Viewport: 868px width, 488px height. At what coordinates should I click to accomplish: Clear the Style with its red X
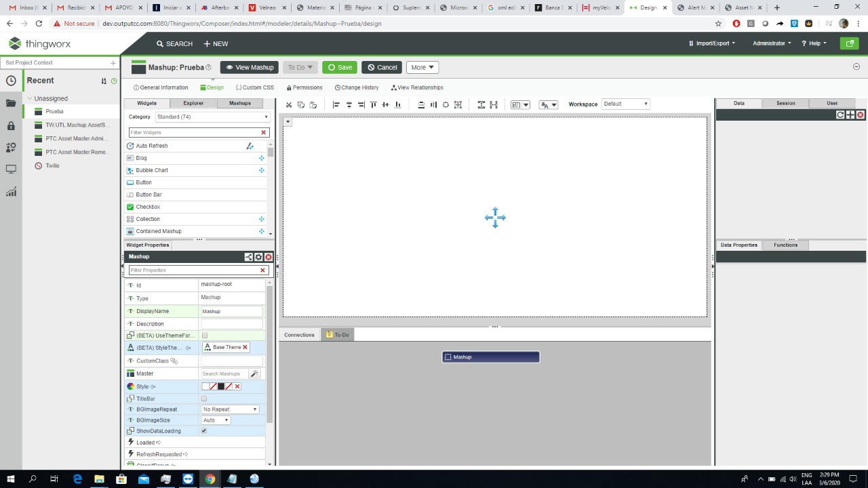pyautogui.click(x=237, y=386)
